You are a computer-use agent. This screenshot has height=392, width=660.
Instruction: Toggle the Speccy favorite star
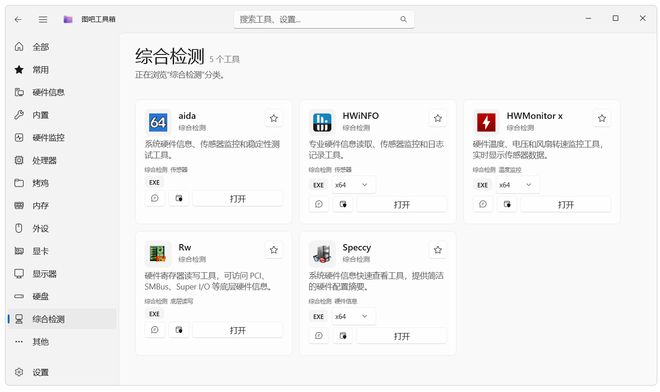[438, 250]
